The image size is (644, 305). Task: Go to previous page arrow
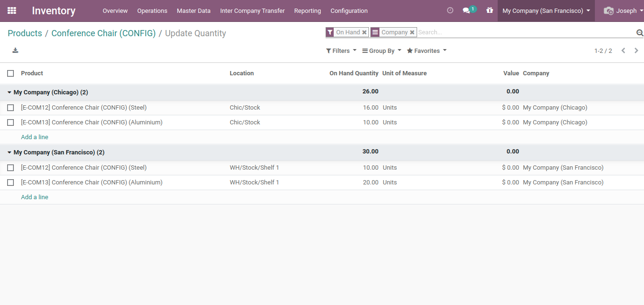tap(623, 51)
